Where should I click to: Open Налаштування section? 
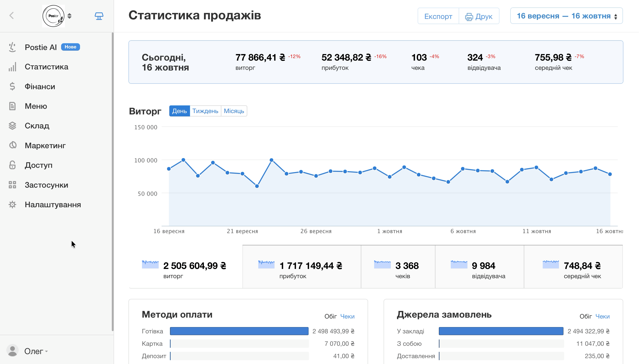[x=53, y=205]
